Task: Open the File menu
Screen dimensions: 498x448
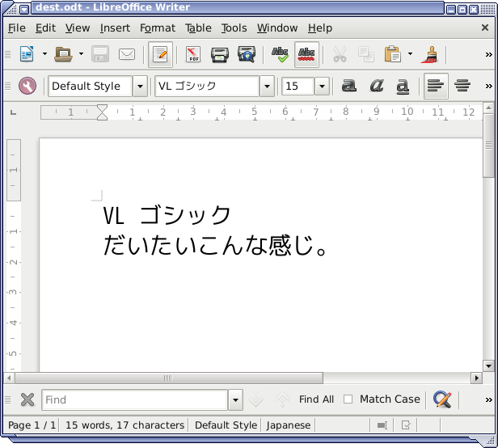Action: (17, 28)
